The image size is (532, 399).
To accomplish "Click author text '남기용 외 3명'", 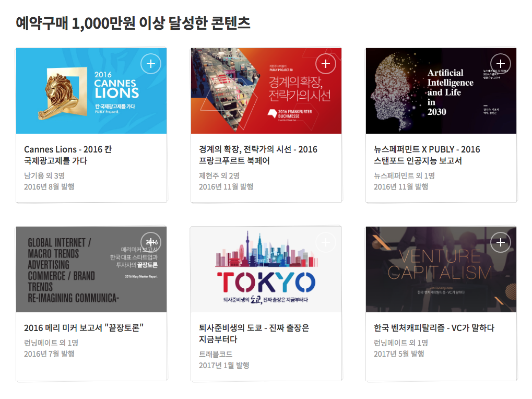I will (44, 176).
